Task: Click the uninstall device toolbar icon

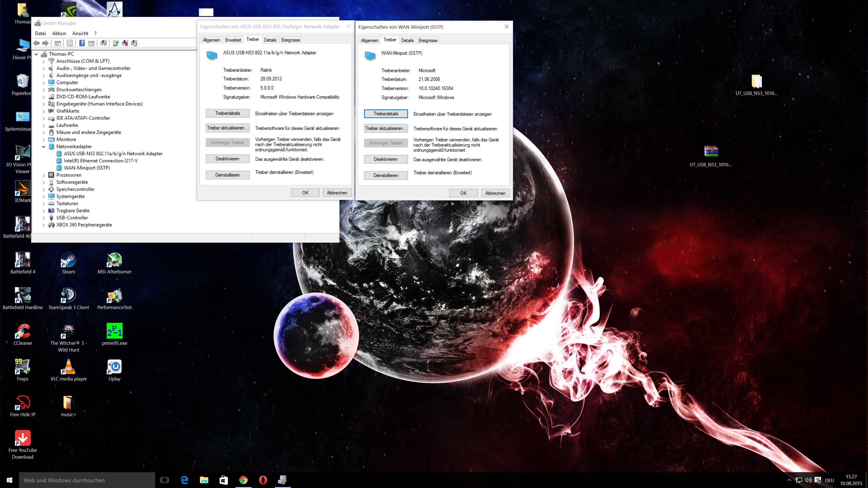Action: (x=125, y=43)
